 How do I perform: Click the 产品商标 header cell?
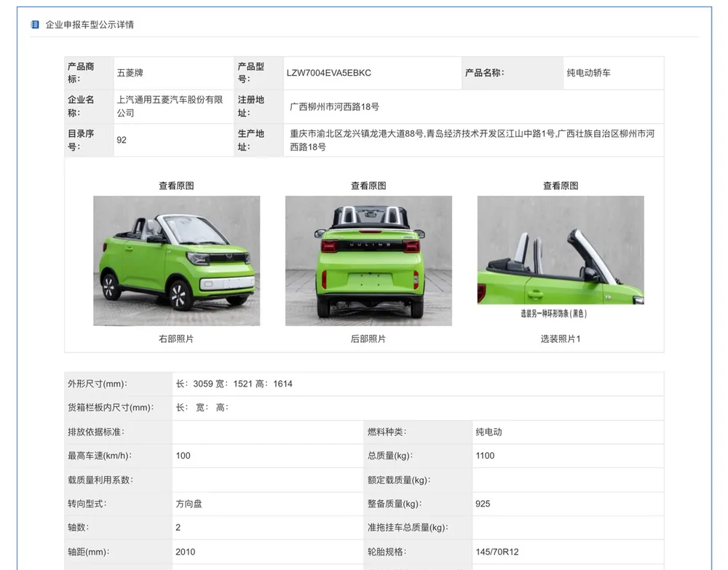tap(89, 73)
